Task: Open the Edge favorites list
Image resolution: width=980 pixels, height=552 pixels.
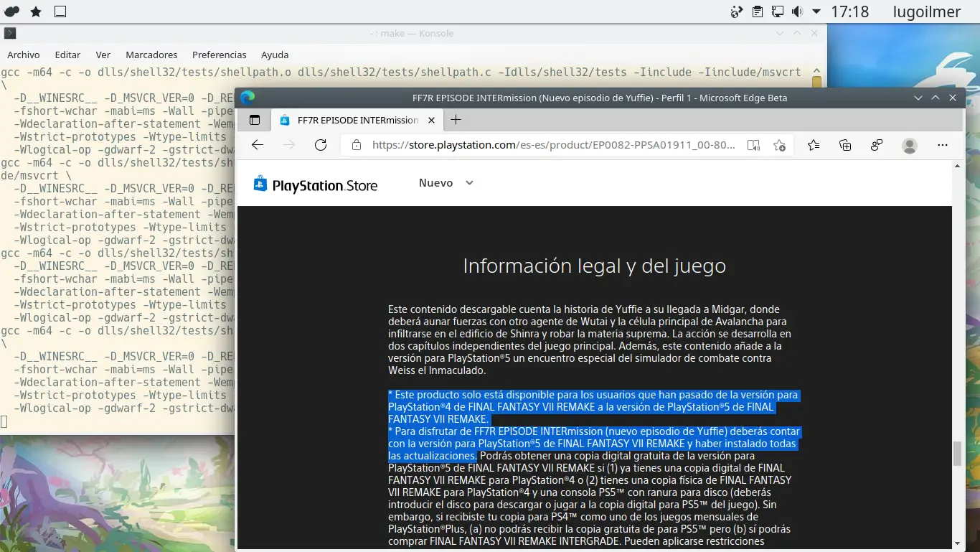Action: point(813,145)
